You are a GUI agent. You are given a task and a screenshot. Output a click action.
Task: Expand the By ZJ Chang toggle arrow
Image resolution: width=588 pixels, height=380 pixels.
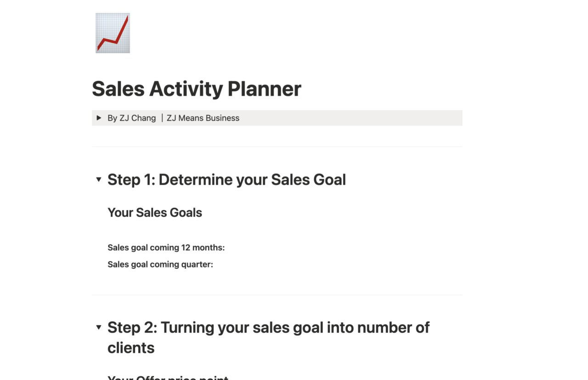click(99, 118)
